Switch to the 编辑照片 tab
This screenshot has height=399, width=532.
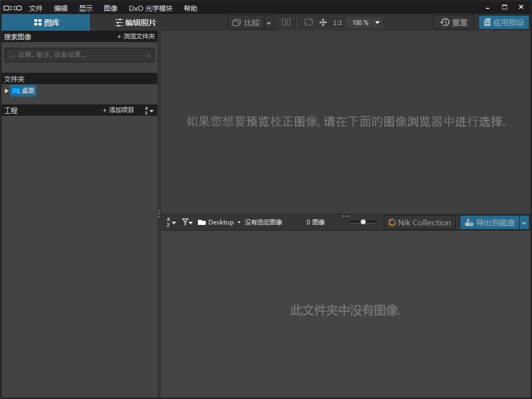(x=135, y=22)
